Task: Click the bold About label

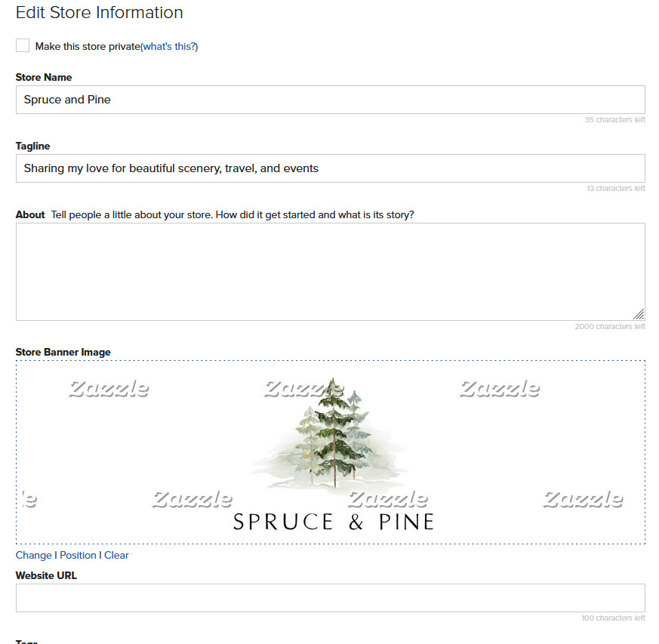Action: pos(30,215)
